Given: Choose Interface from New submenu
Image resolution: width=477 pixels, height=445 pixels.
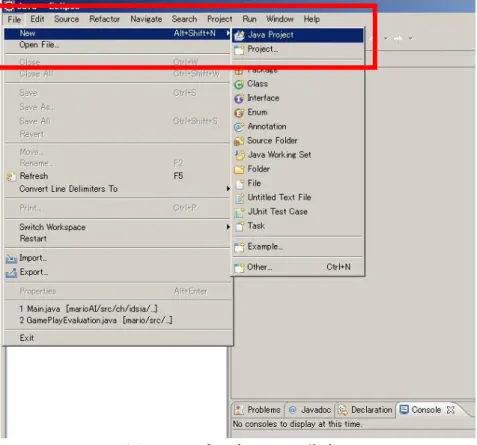Looking at the screenshot, I should pyautogui.click(x=263, y=98).
